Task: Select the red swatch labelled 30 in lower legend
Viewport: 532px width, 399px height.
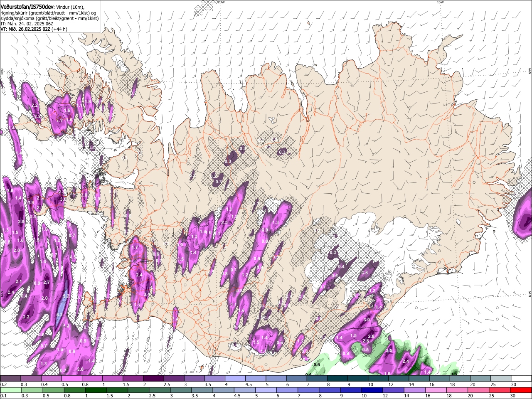Action: 521,390
